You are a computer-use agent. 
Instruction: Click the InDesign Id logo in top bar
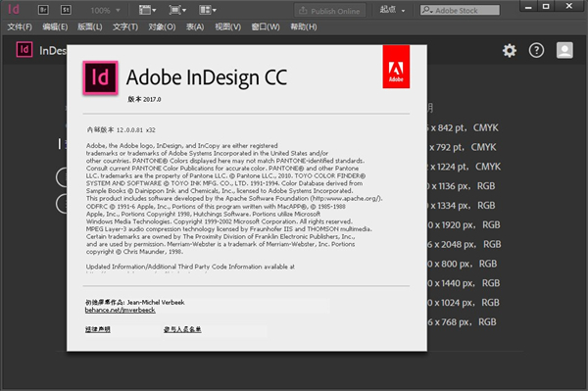tap(14, 9)
